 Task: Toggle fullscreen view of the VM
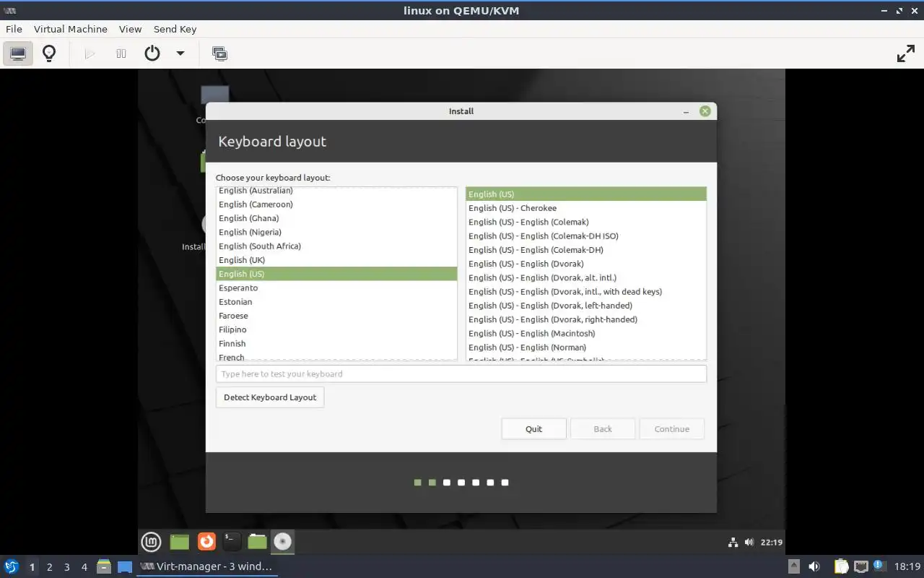pos(905,53)
